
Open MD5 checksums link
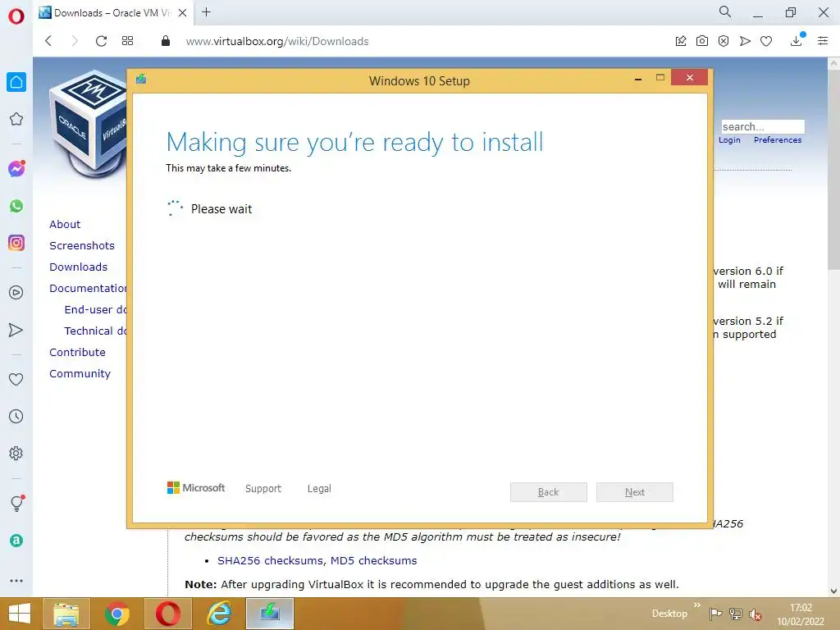click(x=373, y=561)
